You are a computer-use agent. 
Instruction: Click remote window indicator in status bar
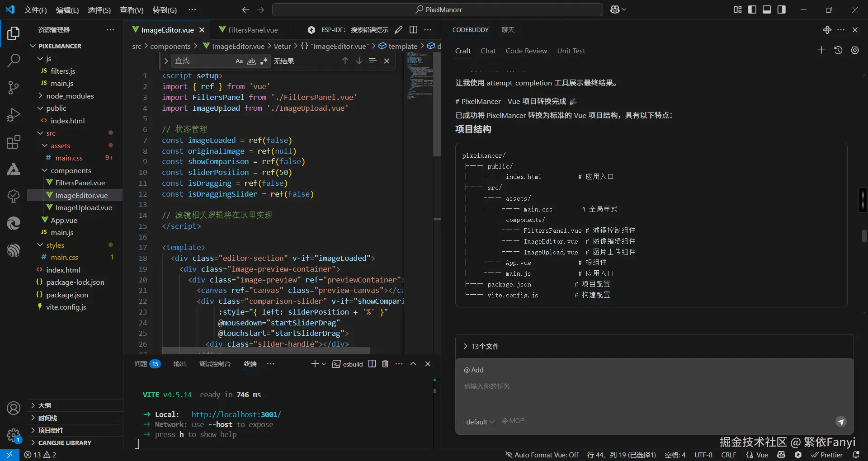pyautogui.click(x=9, y=455)
